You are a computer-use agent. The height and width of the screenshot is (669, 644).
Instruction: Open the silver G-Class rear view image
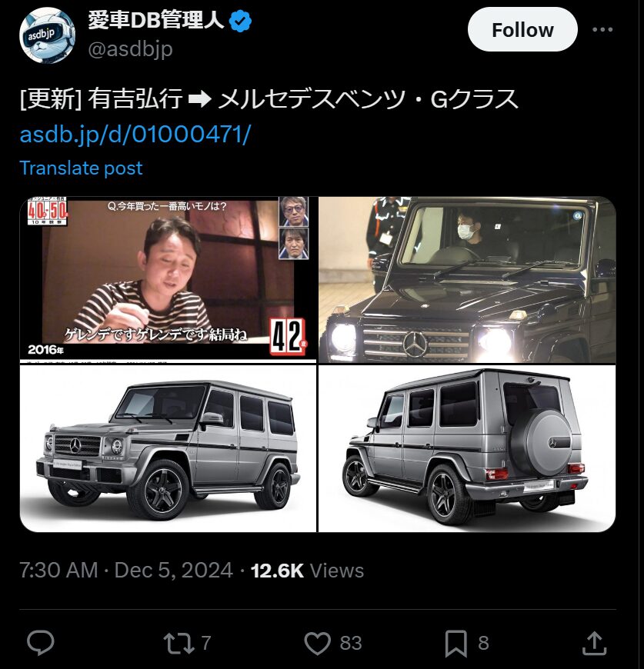(467, 448)
